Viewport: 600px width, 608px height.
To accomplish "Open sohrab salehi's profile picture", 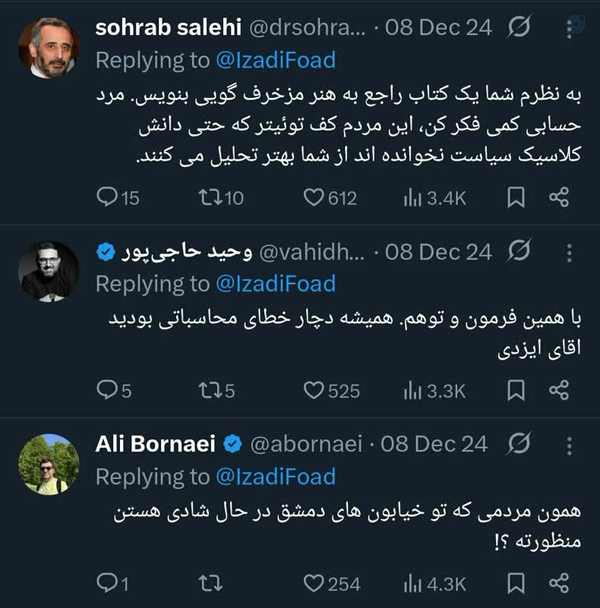I will [x=48, y=48].
